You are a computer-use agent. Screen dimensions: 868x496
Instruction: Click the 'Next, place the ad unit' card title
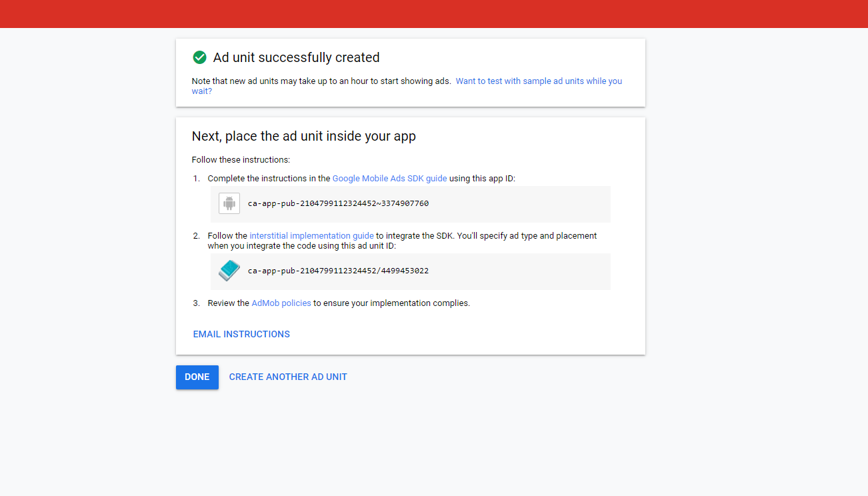[303, 136]
